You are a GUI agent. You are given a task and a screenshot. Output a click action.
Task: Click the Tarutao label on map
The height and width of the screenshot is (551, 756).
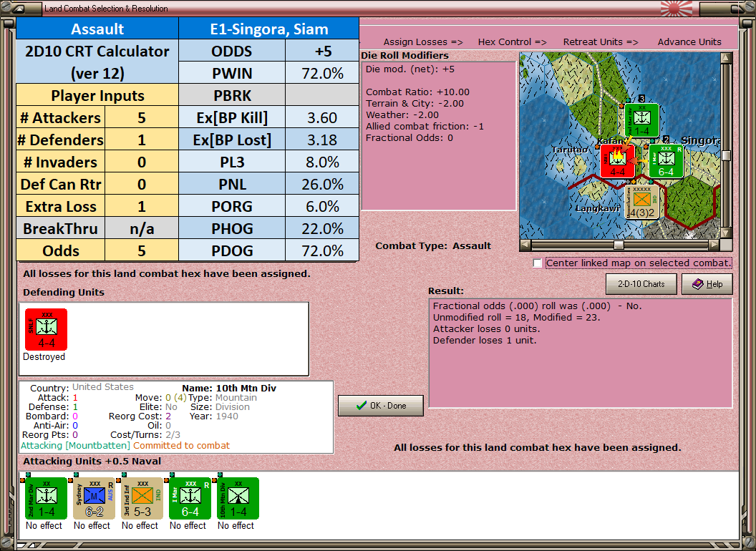(x=570, y=150)
